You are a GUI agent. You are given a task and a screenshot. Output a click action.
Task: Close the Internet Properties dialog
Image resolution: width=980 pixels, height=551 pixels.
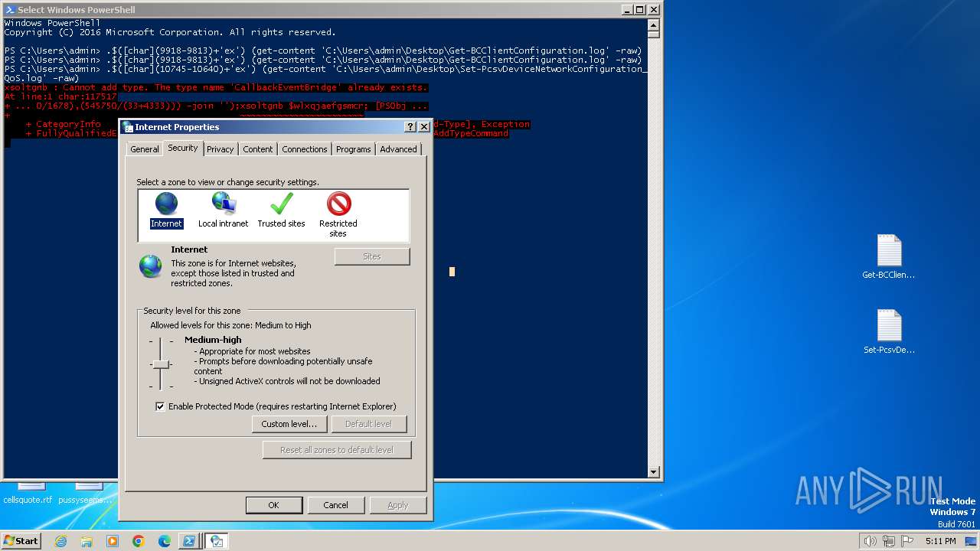[x=423, y=127]
